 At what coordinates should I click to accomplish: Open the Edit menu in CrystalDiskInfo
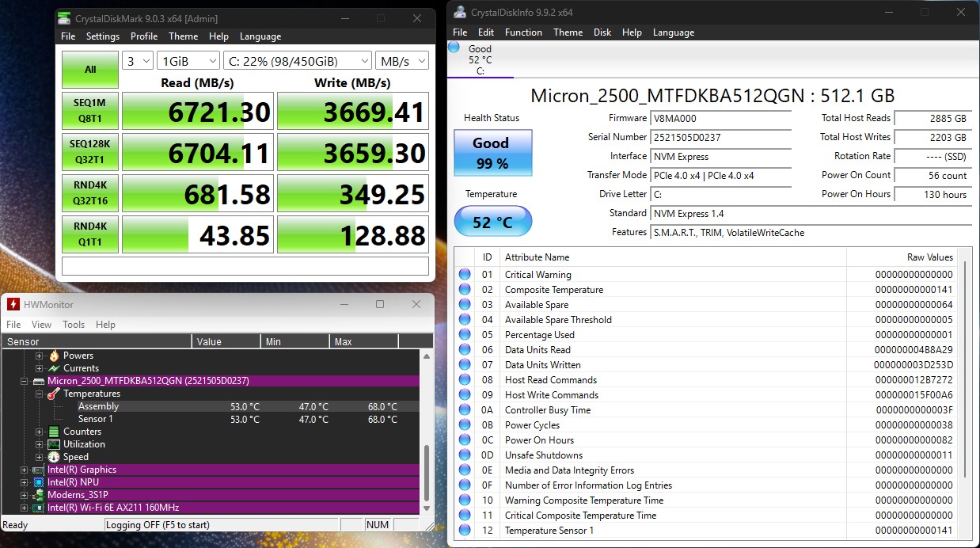coord(486,32)
